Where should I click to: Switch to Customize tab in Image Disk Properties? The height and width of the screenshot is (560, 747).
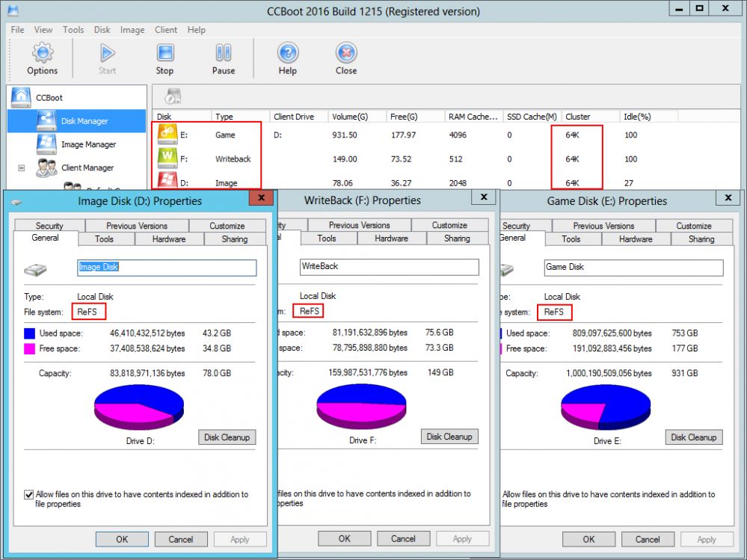(227, 225)
